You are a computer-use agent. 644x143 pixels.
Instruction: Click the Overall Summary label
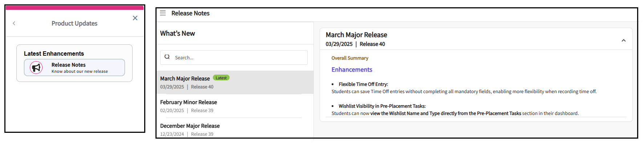[350, 58]
